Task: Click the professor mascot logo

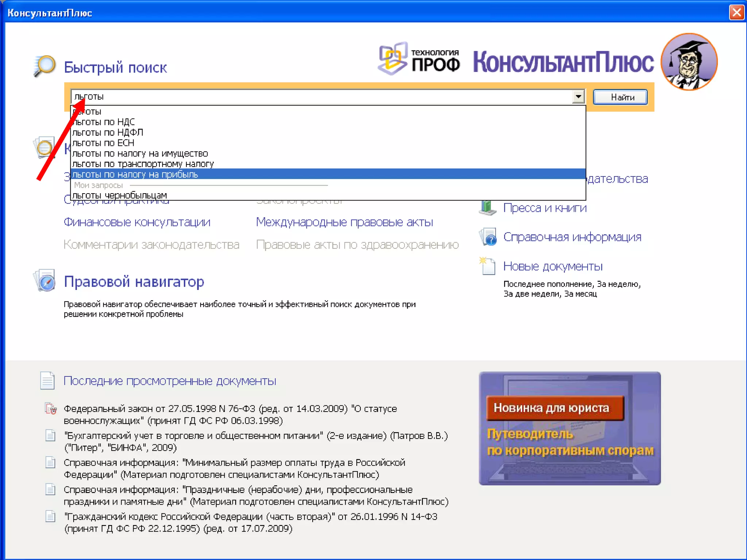Action: 689,62
